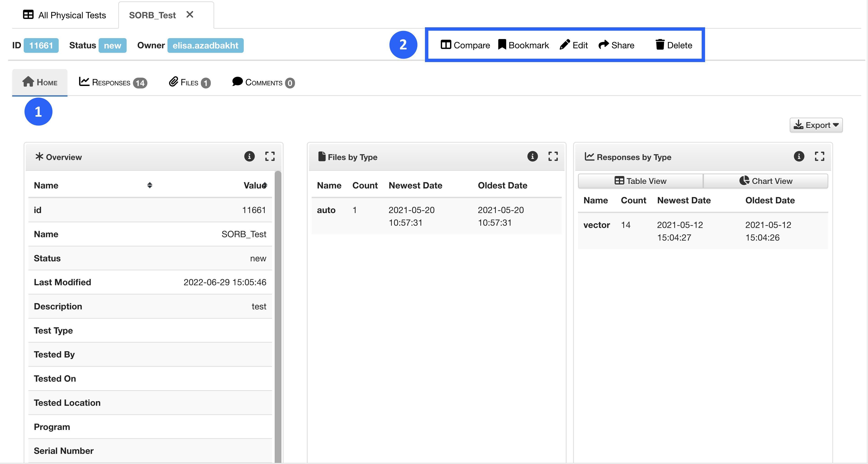Click the owner elisa.azadbakht badge

[205, 46]
